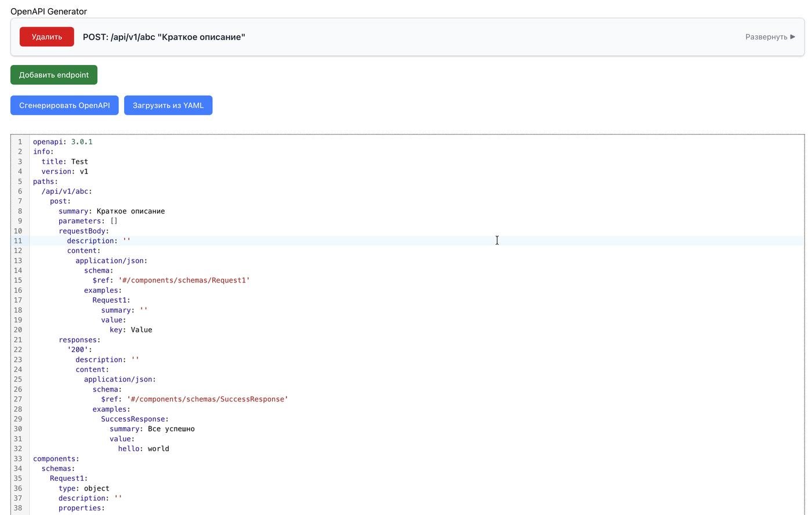Click the SuccessResponse schema $ref string
The width and height of the screenshot is (812, 515).
tap(207, 399)
